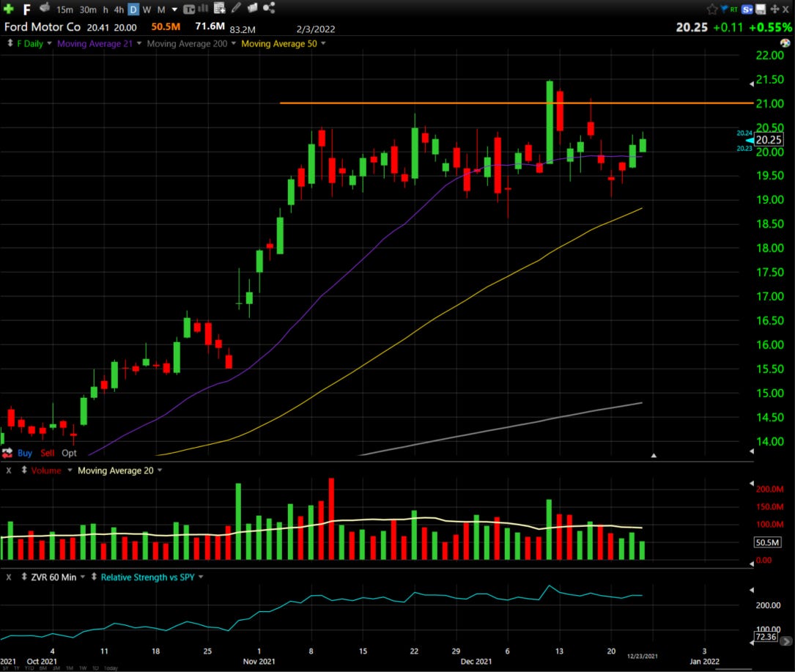Close the ZVR 60 Min pane with its X
The image size is (795, 672).
pyautogui.click(x=9, y=577)
